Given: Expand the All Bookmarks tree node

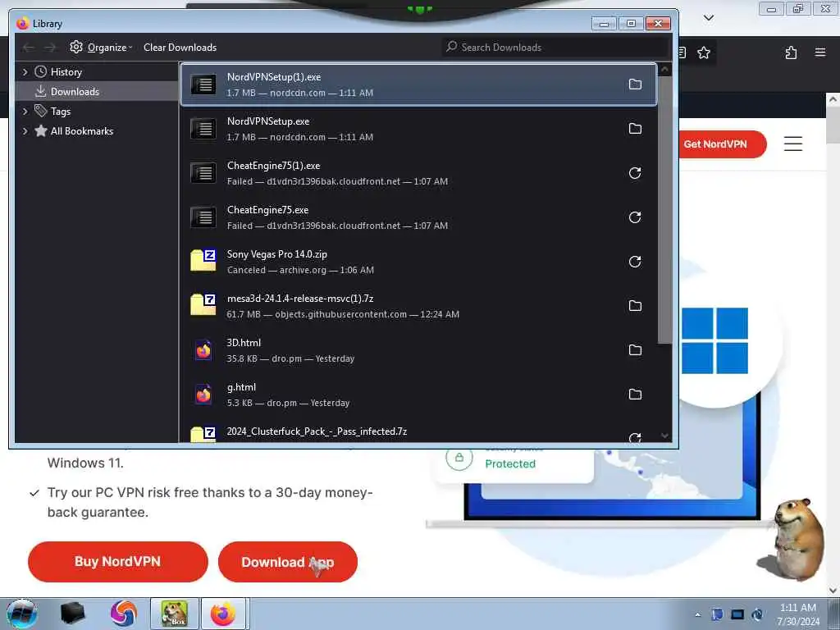Looking at the screenshot, I should (25, 130).
